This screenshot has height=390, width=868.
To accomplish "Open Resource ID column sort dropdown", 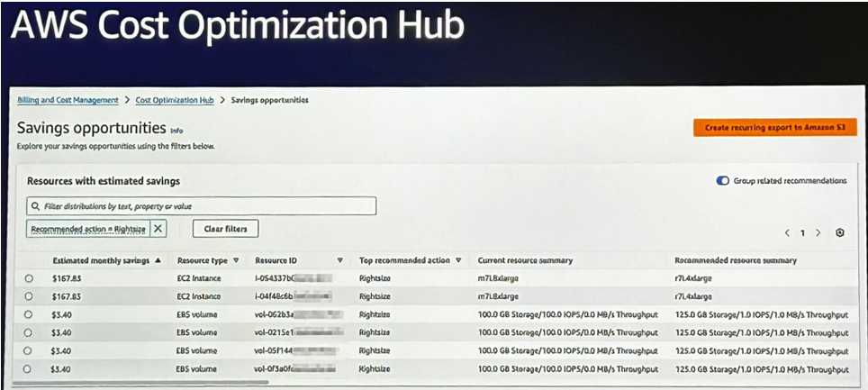I will 339,260.
